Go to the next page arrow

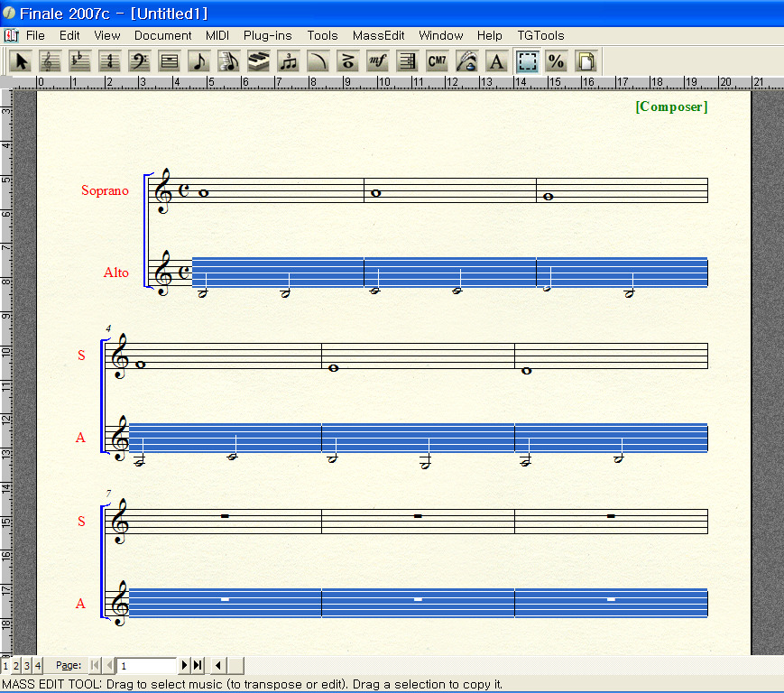[185, 666]
